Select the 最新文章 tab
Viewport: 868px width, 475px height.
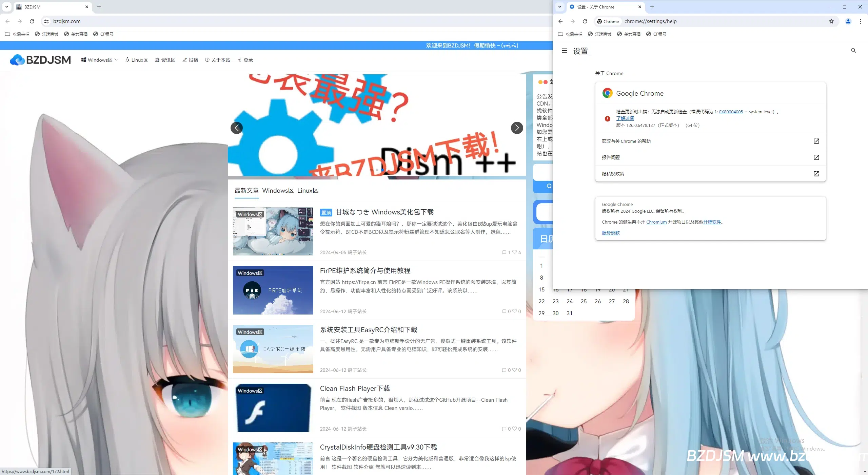(x=246, y=191)
